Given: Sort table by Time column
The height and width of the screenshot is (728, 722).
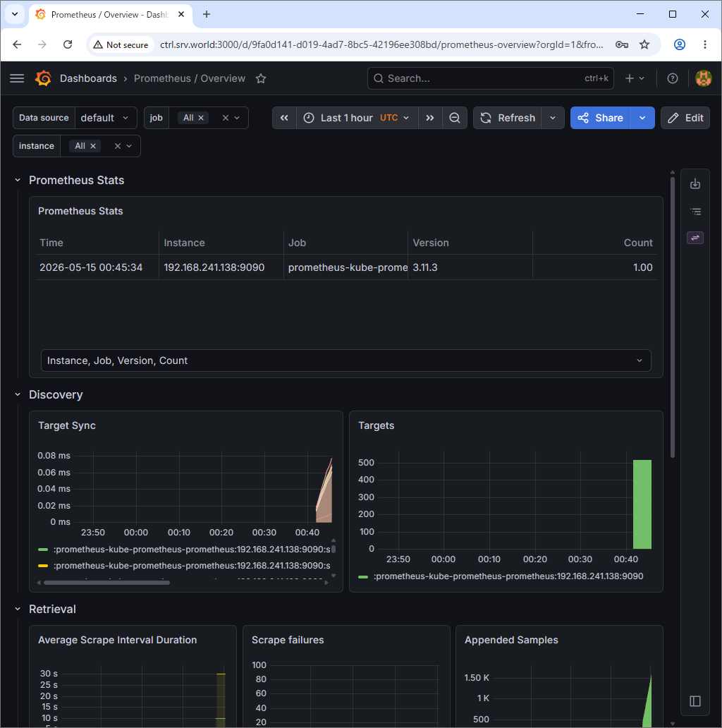Looking at the screenshot, I should pyautogui.click(x=51, y=243).
